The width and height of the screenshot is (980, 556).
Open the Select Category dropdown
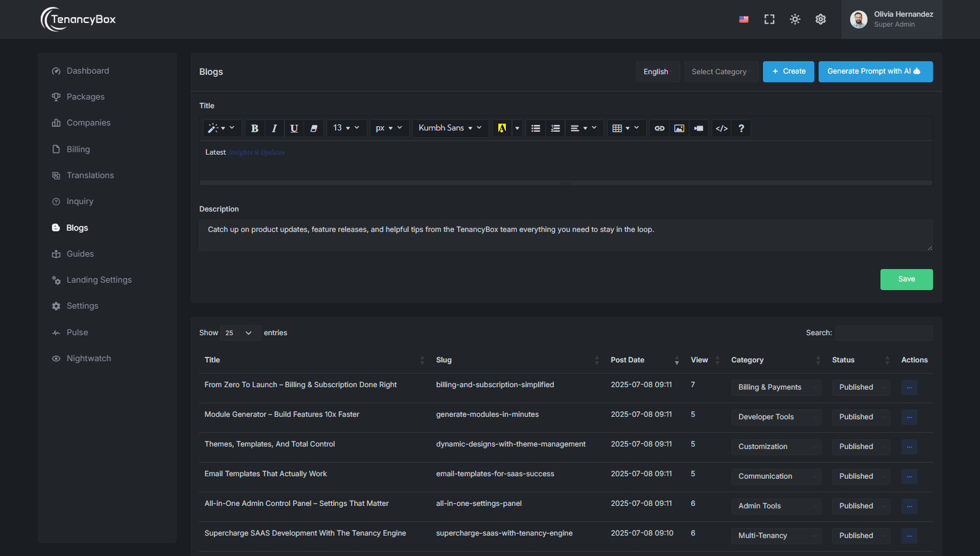[721, 72]
